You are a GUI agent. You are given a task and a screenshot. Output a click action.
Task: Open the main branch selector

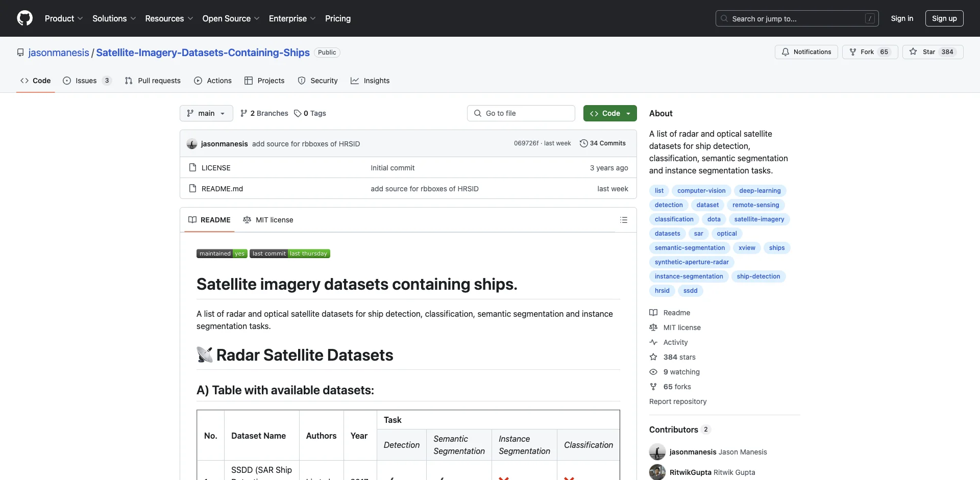point(206,113)
